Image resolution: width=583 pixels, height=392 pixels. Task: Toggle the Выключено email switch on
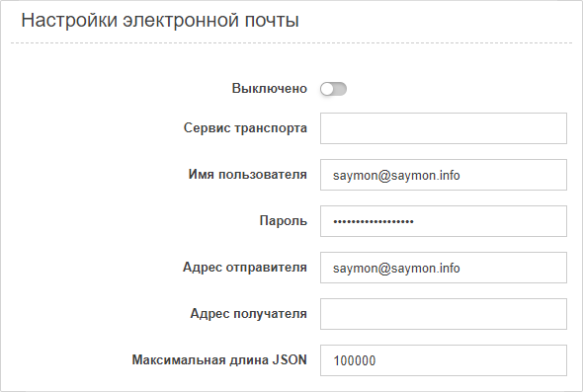[x=333, y=89]
